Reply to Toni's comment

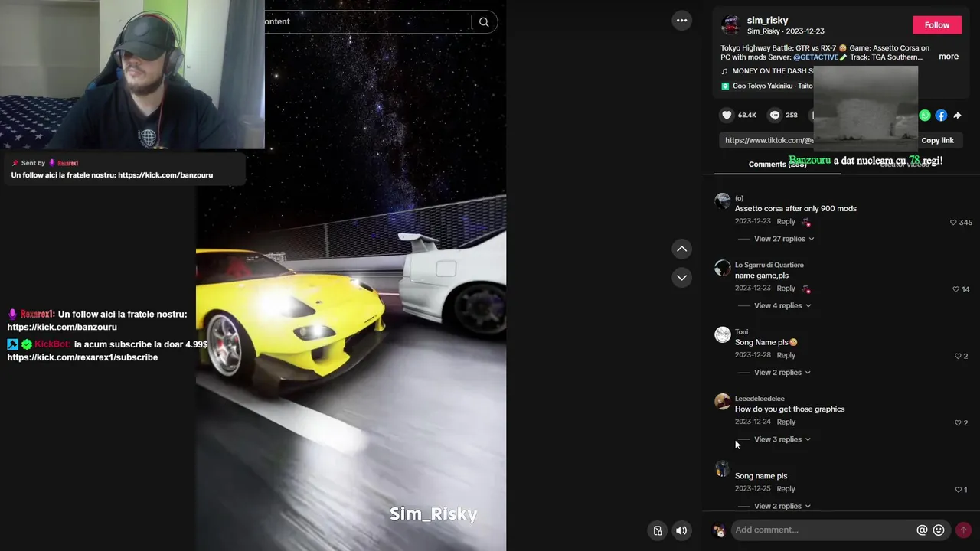(x=786, y=355)
